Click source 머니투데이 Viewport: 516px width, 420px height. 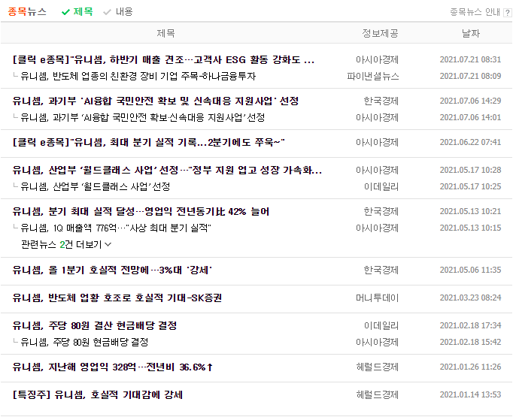377,298
